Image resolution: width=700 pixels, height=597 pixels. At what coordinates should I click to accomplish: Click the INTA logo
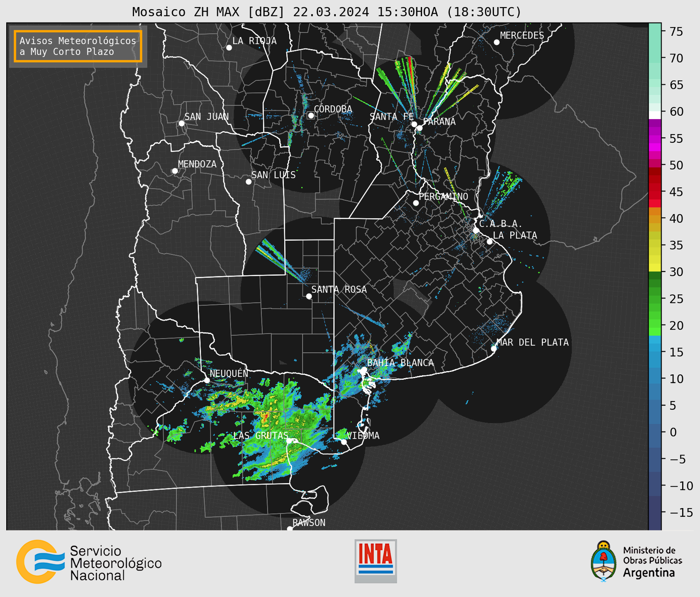(x=376, y=561)
